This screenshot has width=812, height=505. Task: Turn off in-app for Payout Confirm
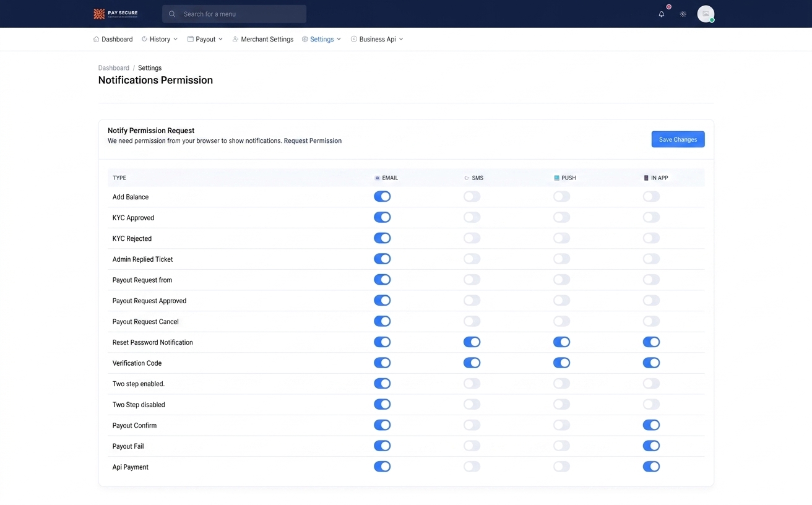[x=651, y=425]
